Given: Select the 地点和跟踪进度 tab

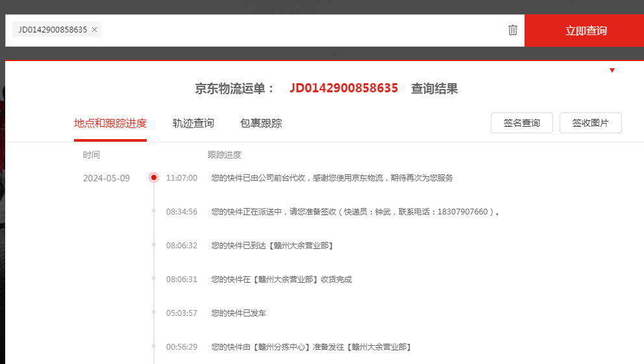Looking at the screenshot, I should [x=110, y=123].
